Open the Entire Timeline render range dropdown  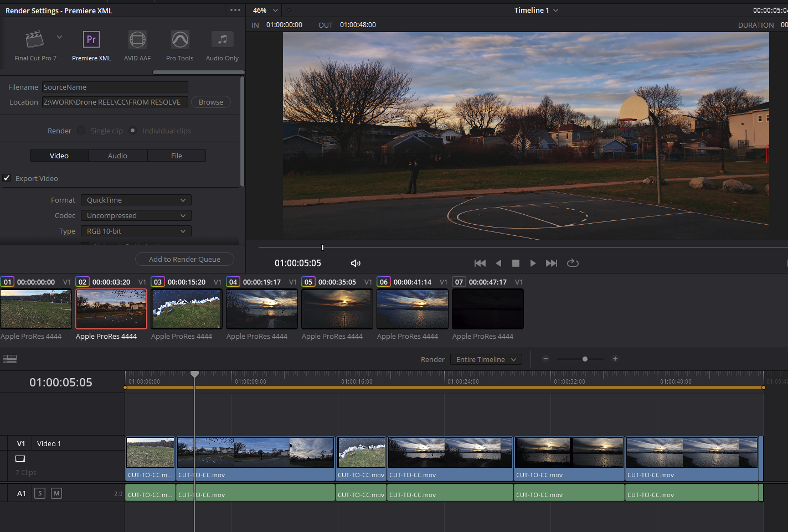(486, 360)
